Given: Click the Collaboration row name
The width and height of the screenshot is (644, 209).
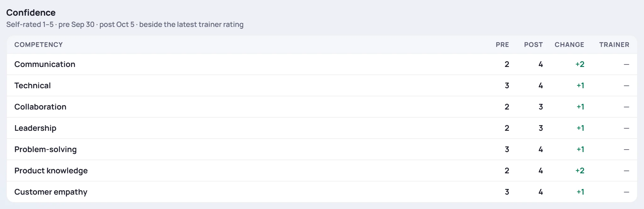Looking at the screenshot, I should click(x=40, y=107).
